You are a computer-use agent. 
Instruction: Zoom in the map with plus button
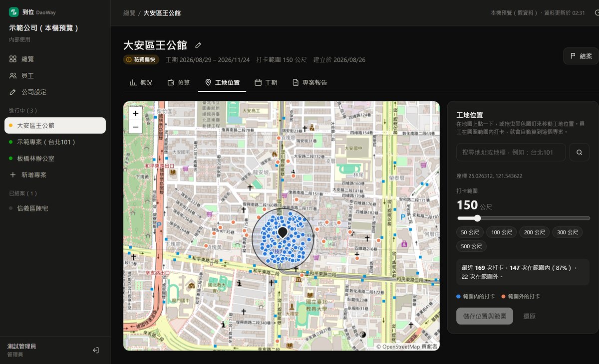[135, 114]
